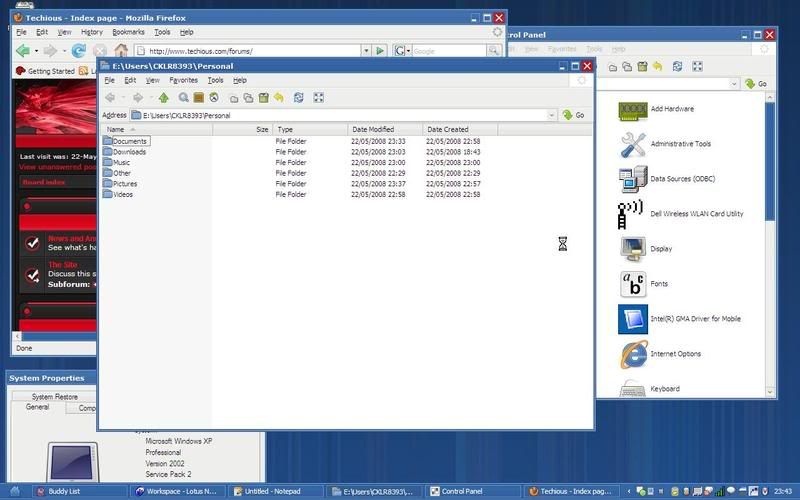Click the green Up folder arrow in Explorer

[x=163, y=97]
